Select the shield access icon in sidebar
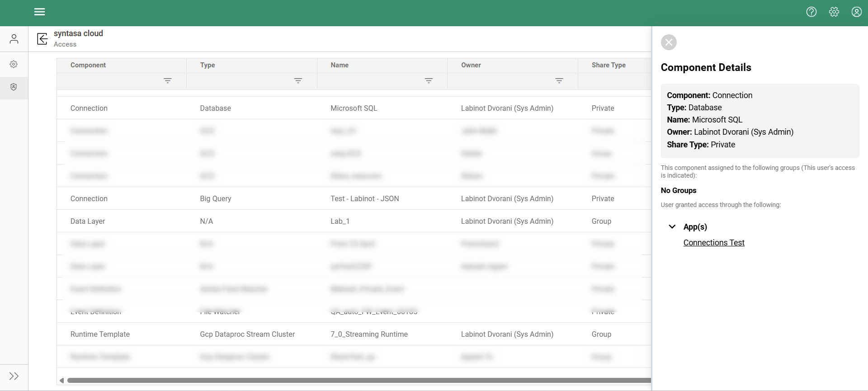The height and width of the screenshot is (391, 868). coord(14,87)
